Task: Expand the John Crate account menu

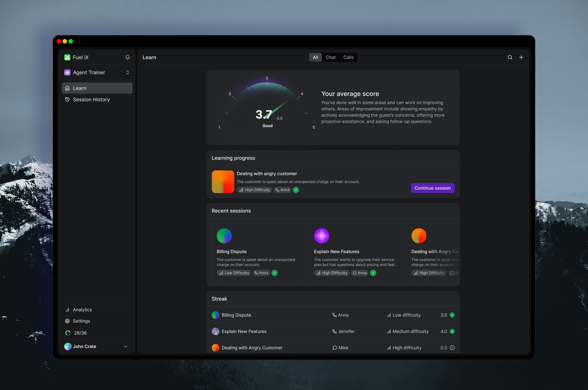Action: click(126, 347)
